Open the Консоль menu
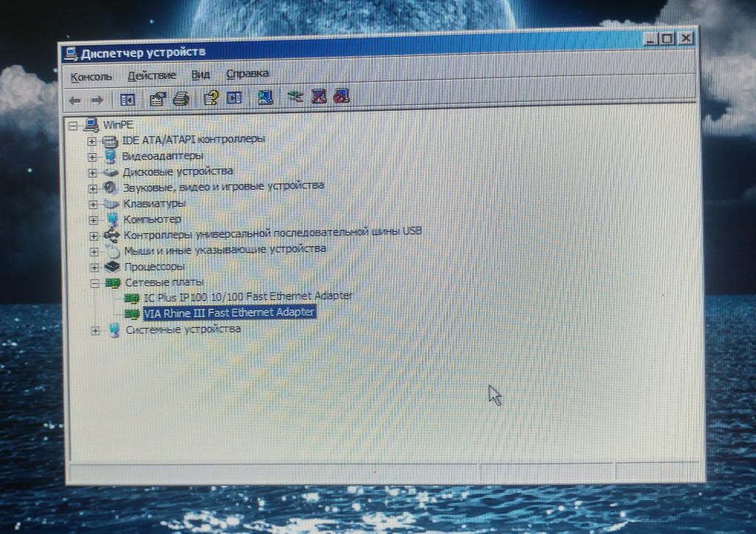 click(91, 77)
